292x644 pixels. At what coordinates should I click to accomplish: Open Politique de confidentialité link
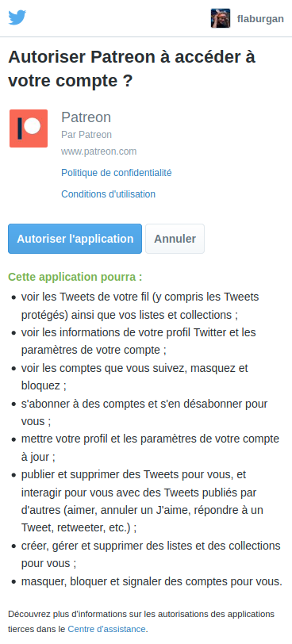click(116, 173)
